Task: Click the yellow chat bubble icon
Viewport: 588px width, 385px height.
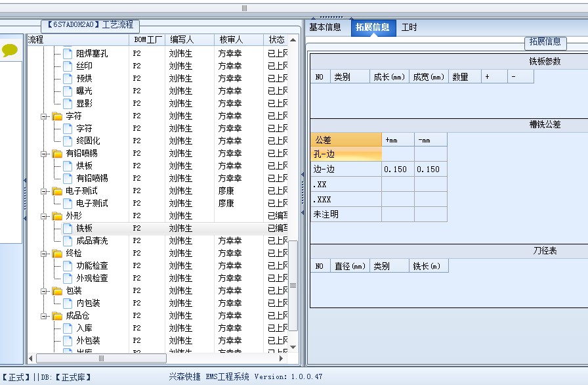Action: click(10, 50)
